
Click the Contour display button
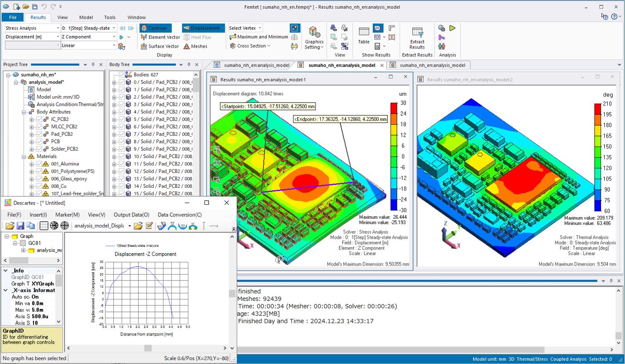pyautogui.click(x=154, y=28)
